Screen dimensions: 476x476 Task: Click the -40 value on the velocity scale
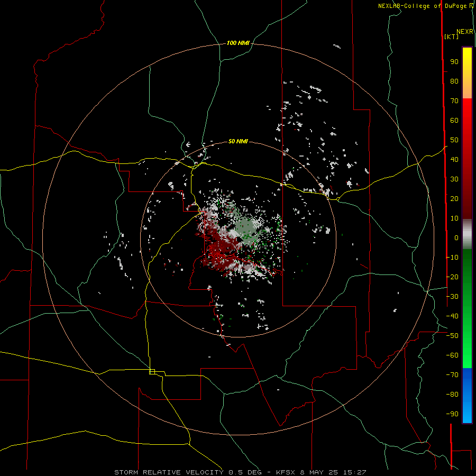pos(452,316)
